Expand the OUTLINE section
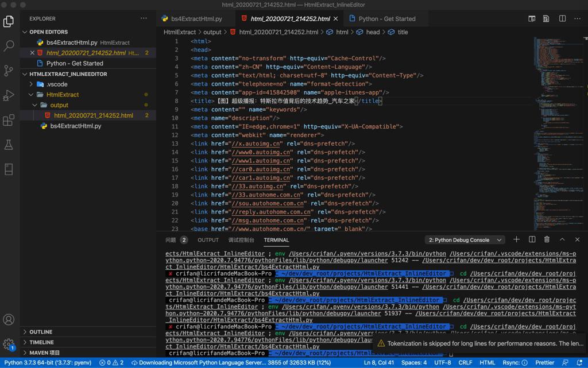588x368 pixels. [41, 332]
